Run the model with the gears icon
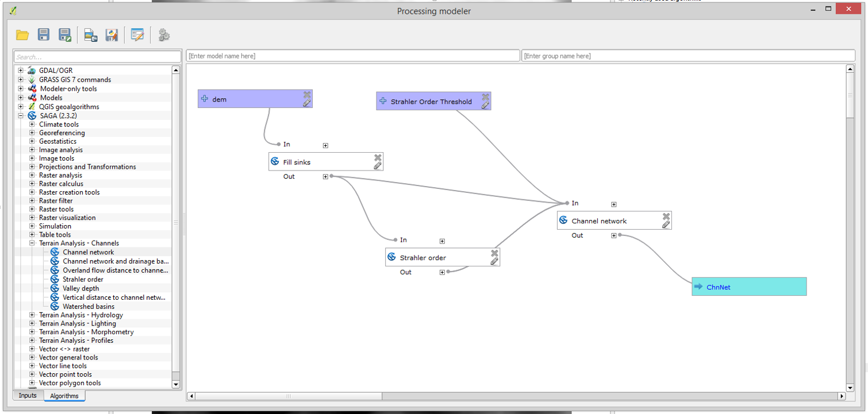 164,35
